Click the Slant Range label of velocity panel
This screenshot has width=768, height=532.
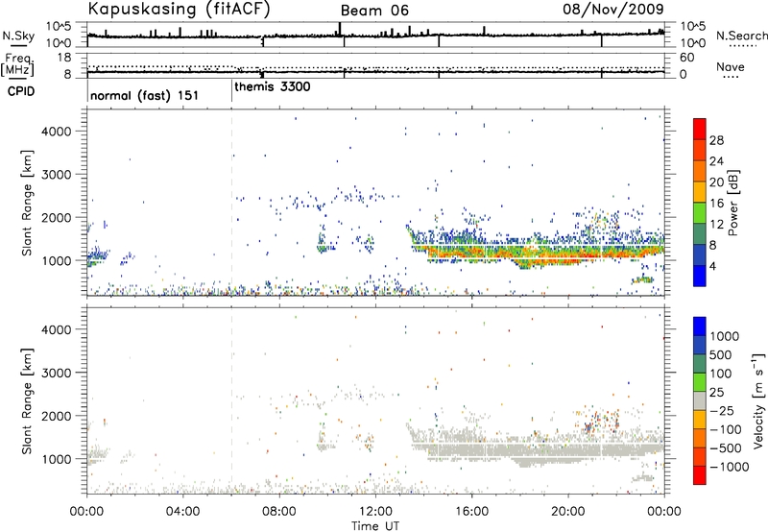pos(27,401)
